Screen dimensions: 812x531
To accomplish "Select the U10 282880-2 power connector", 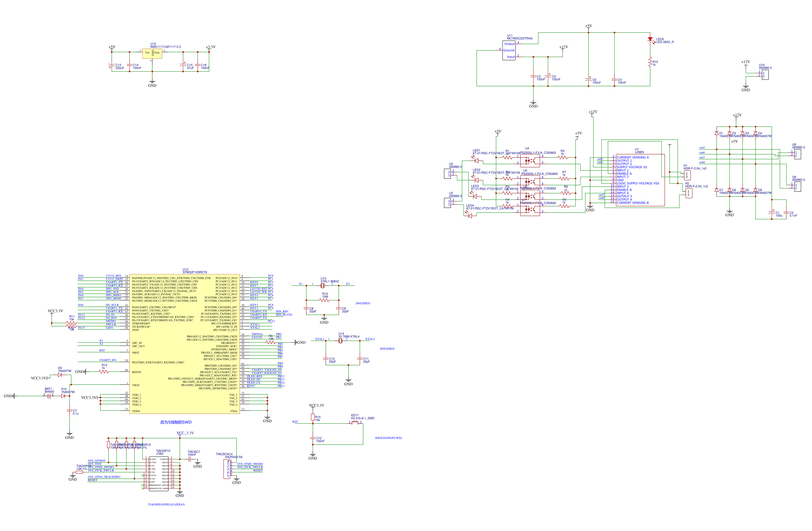I will pyautogui.click(x=765, y=75).
